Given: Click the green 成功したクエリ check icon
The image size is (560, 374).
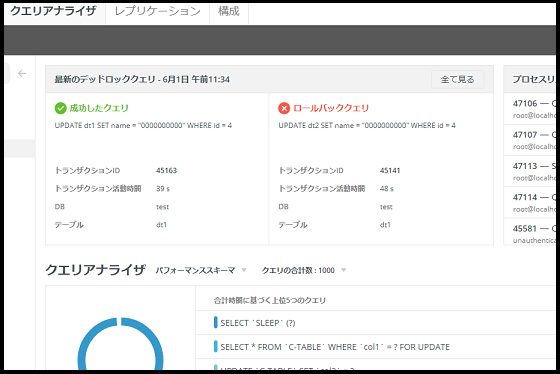Looking at the screenshot, I should (x=60, y=108).
